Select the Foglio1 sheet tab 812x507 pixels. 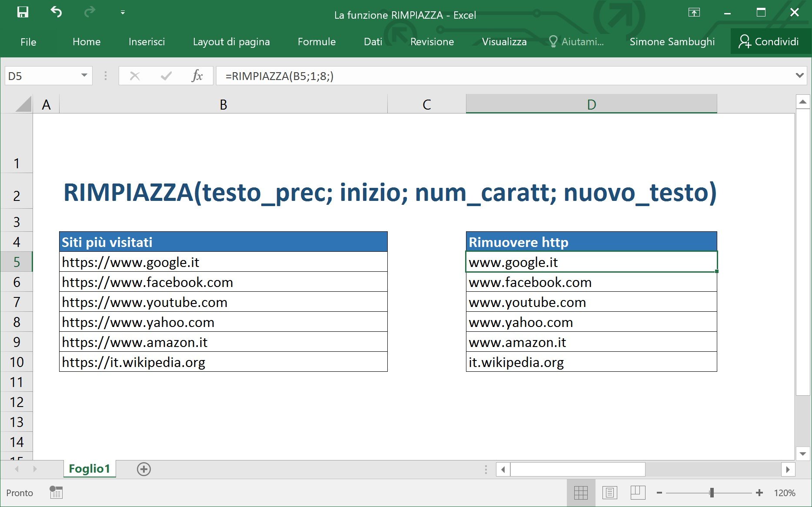tap(90, 469)
